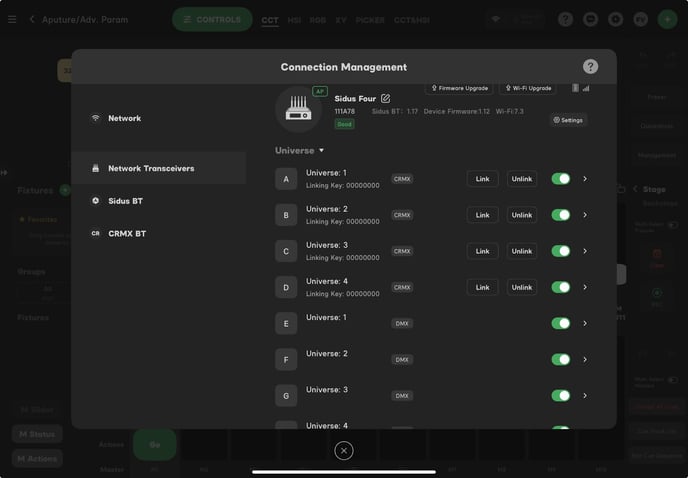688x478 pixels.
Task: Close the dialog with the X circle
Action: (x=344, y=450)
